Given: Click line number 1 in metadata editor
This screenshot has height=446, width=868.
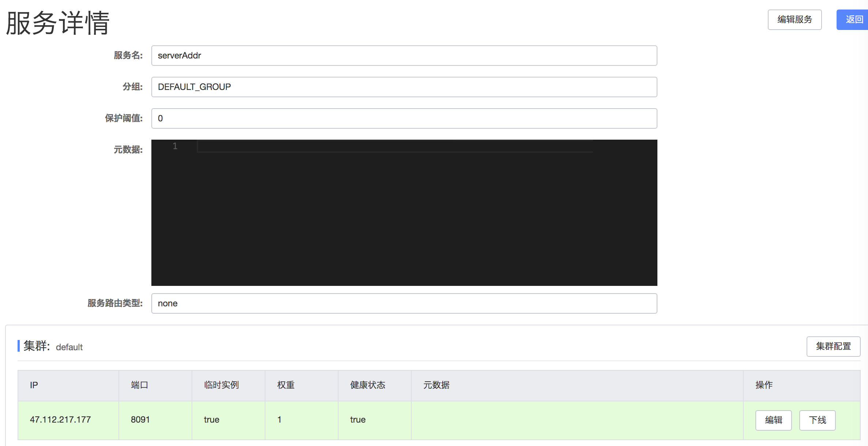Looking at the screenshot, I should tap(175, 146).
